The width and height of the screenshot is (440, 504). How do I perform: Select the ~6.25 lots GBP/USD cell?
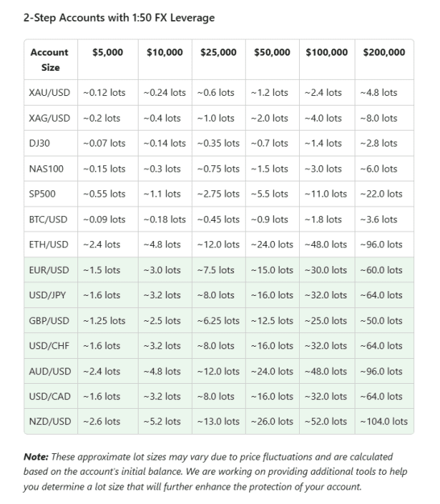(x=218, y=321)
